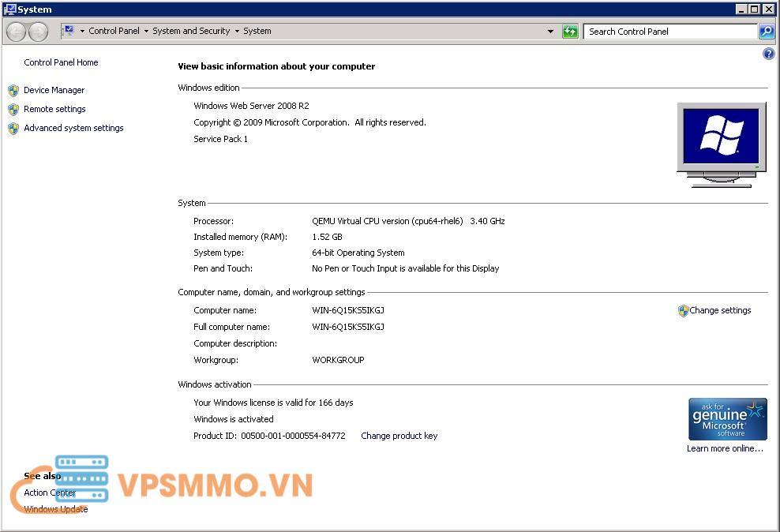Go to Control Panel breadcrumb
Image resolution: width=780 pixels, height=532 pixels.
(114, 32)
